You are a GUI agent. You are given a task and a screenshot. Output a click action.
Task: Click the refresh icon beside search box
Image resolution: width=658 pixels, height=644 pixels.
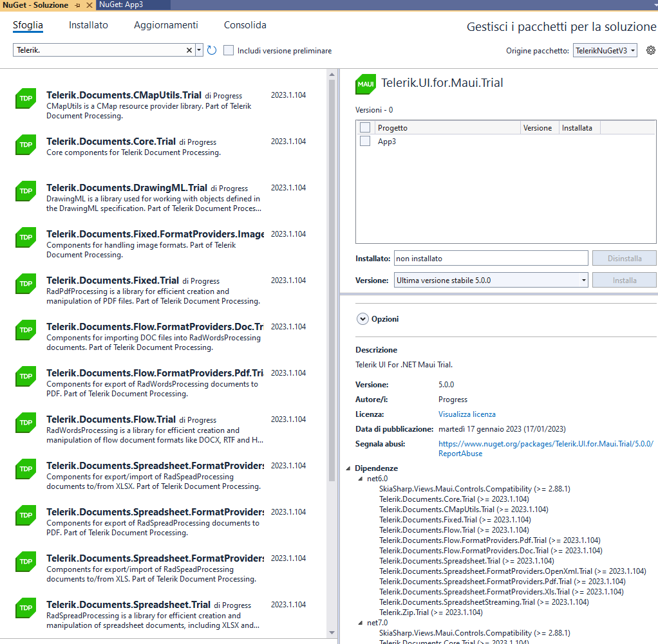click(212, 50)
